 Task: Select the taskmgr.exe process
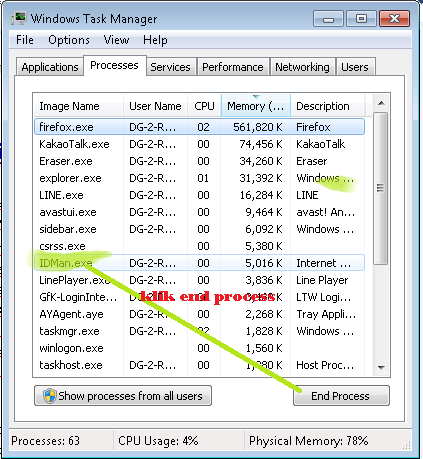(199, 331)
